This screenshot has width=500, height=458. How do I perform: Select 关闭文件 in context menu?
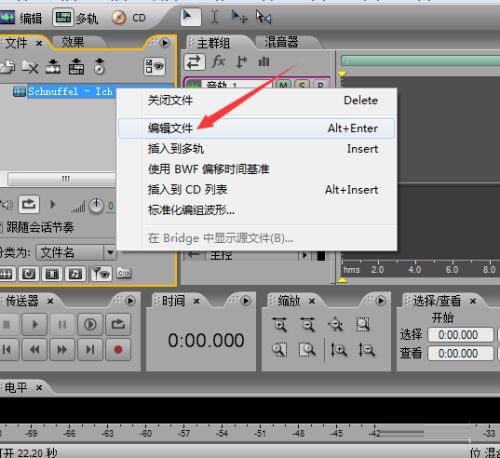[x=257, y=100]
